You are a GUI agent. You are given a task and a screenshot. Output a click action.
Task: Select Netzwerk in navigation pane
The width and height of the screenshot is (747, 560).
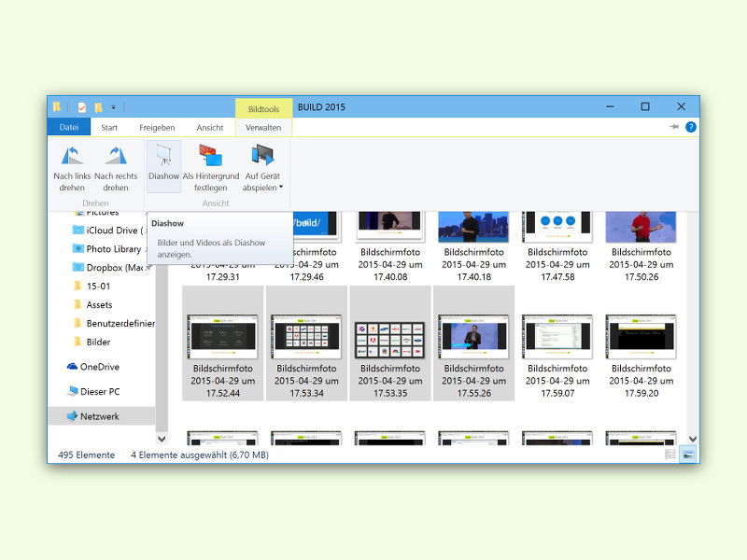(102, 416)
